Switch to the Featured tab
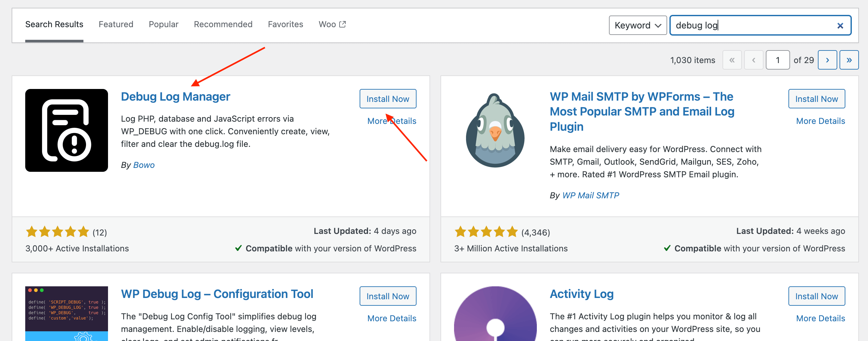Screen dimensions: 868x341 click(116, 24)
